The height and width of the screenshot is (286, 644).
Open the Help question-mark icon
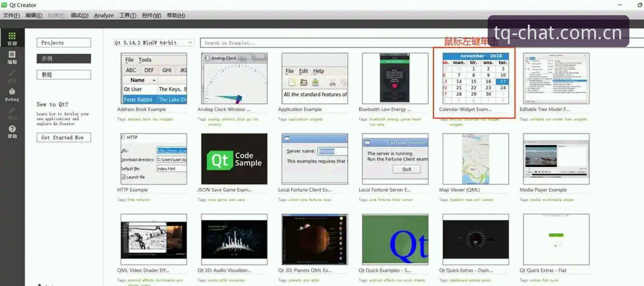point(12,132)
